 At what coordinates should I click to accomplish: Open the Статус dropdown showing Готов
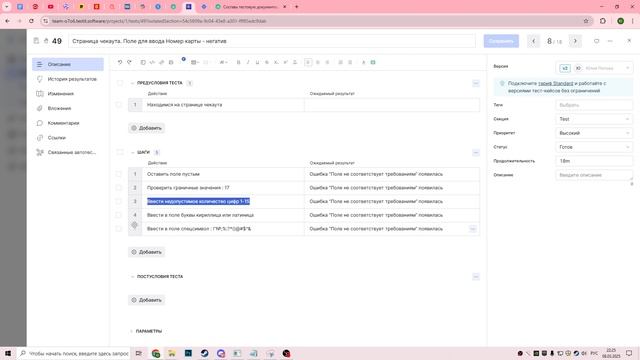pos(594,147)
